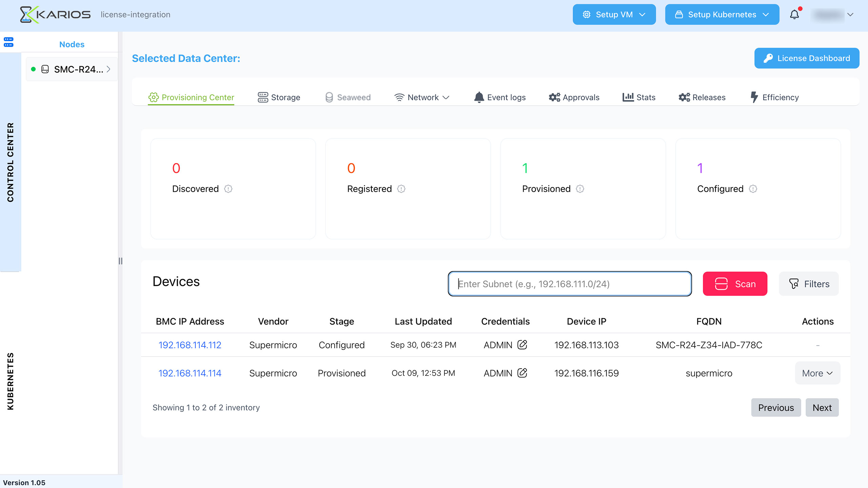Click the notification bell icon
Screen dimensions: 868x488
pos(794,15)
